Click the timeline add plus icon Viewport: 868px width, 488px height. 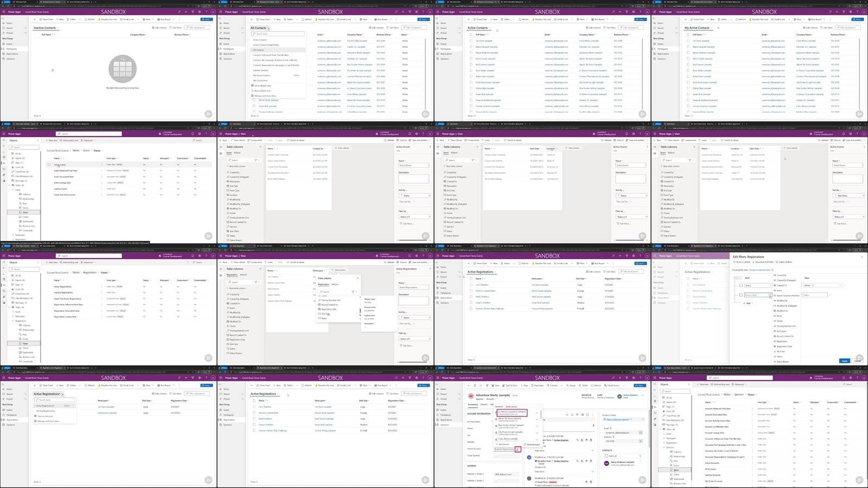pyautogui.click(x=567, y=415)
